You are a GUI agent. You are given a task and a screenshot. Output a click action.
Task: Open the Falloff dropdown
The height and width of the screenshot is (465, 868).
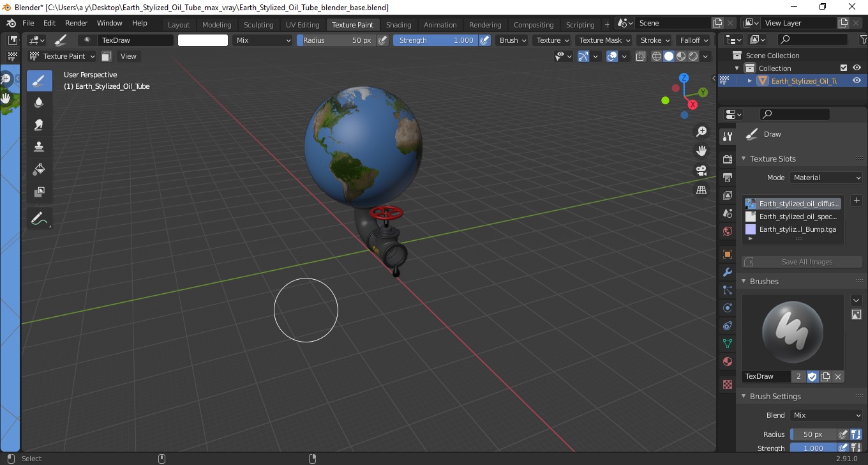coord(694,40)
